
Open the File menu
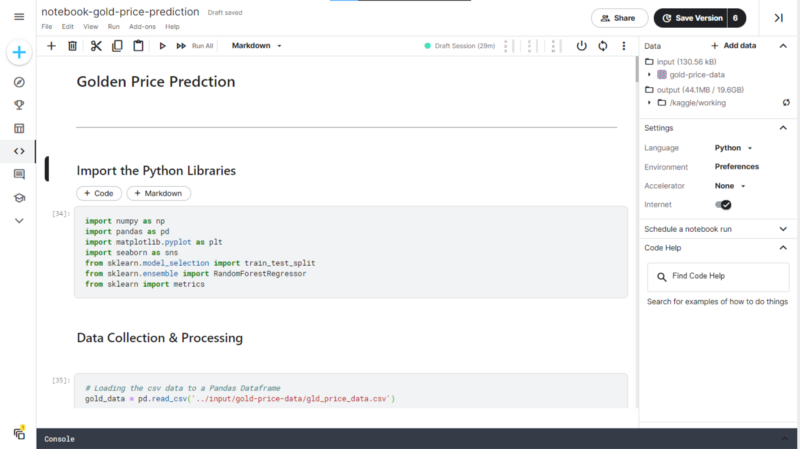tap(47, 27)
